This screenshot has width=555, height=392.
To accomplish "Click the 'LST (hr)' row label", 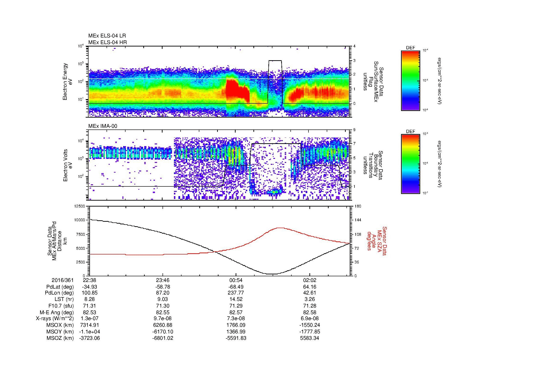I will tap(64, 300).
